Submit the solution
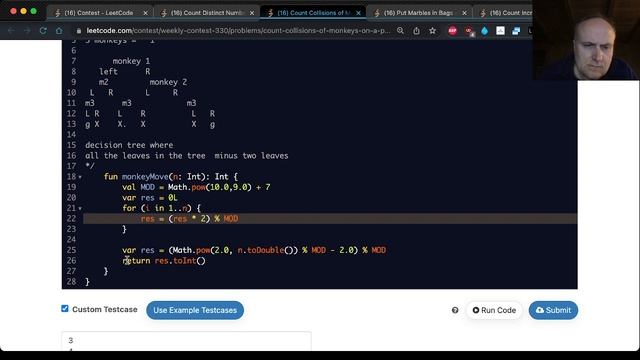The image size is (640, 360). pyautogui.click(x=553, y=310)
